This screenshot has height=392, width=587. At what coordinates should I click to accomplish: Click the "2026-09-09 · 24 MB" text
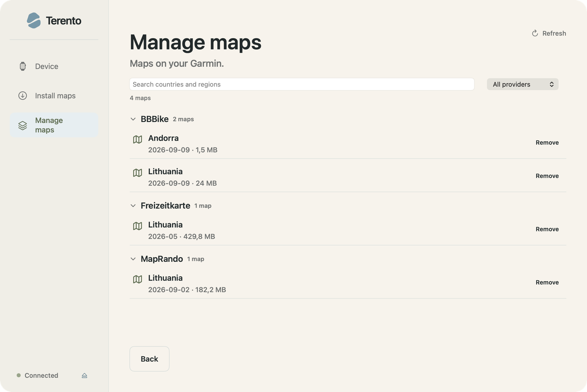(x=182, y=183)
